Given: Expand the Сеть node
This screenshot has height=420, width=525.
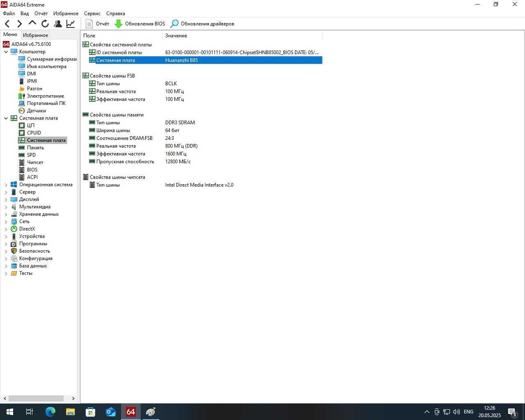Looking at the screenshot, I should (6, 222).
